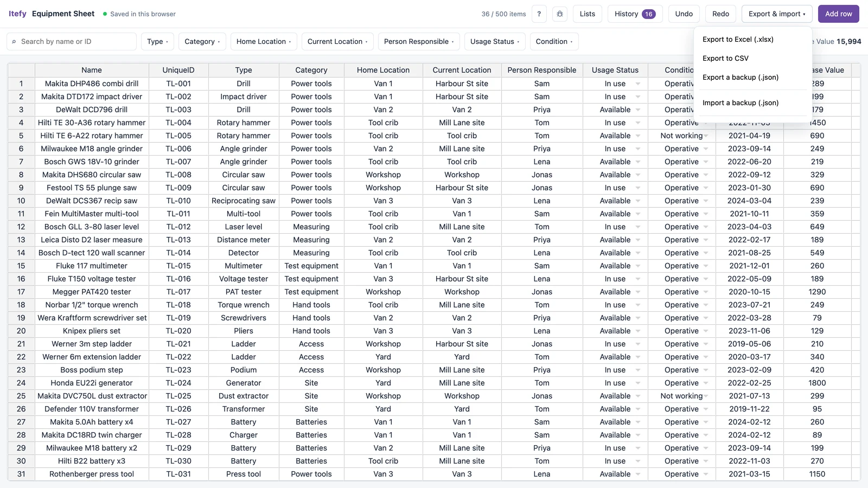Open Condition dropdown arrow for TL-005 row
Screen dimensions: 868x488
tap(706, 136)
